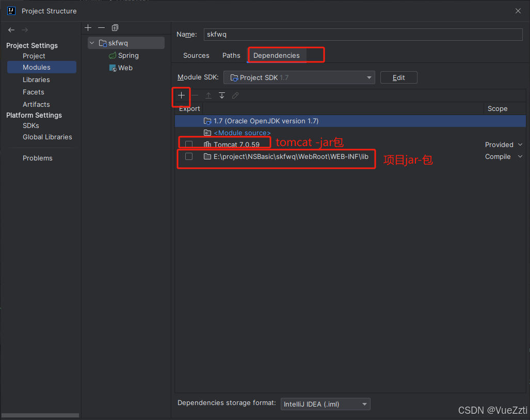Screen dimensions: 530x420
Task: Add a new dependency with plus button
Action: pos(182,95)
